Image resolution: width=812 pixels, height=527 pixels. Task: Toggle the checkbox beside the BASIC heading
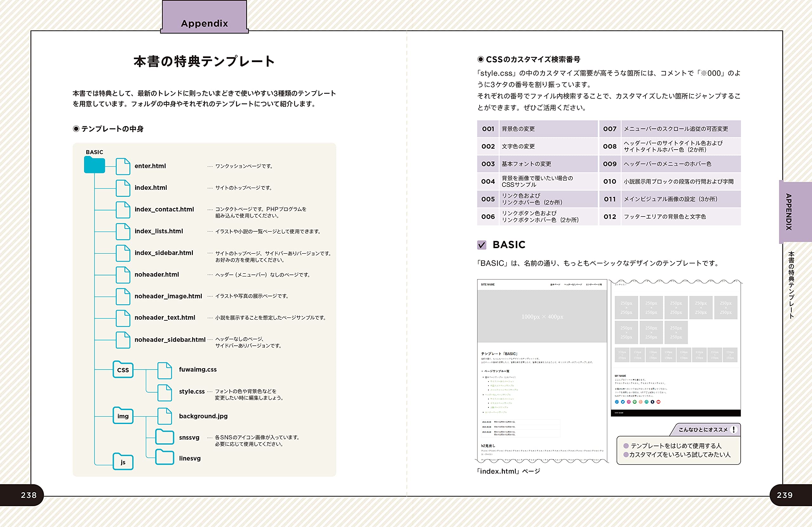(x=482, y=245)
